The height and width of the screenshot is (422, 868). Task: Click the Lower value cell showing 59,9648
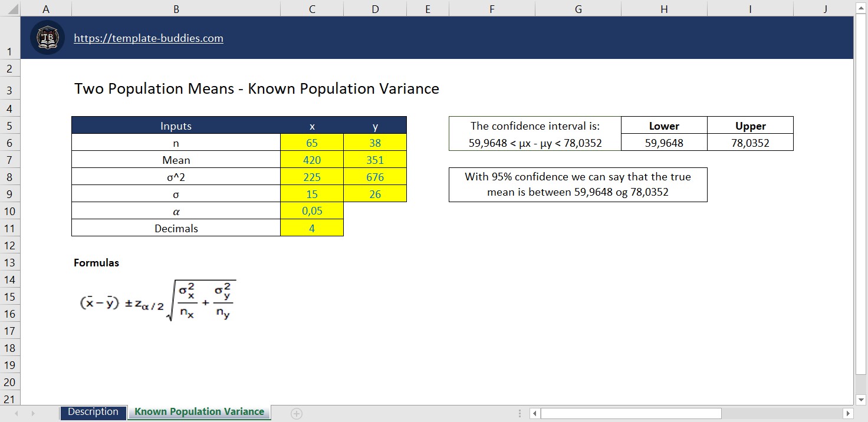(664, 142)
